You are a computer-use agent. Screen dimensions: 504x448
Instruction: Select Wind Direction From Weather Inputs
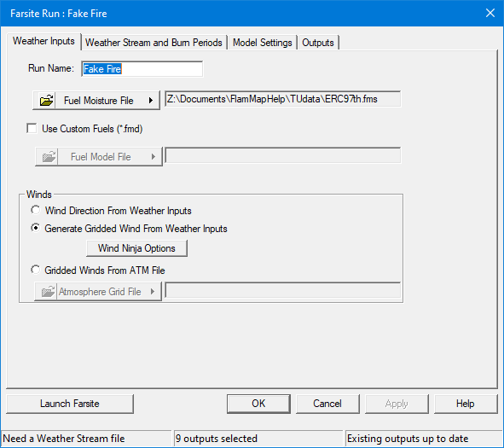pyautogui.click(x=35, y=210)
